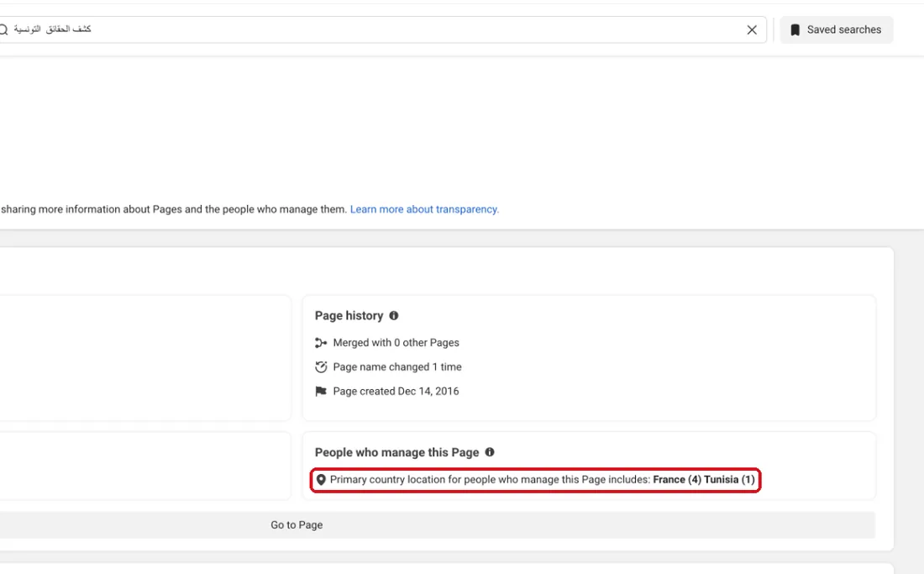Image resolution: width=924 pixels, height=574 pixels.
Task: Click the 'Tunisia (1)' country entry
Action: [729, 480]
